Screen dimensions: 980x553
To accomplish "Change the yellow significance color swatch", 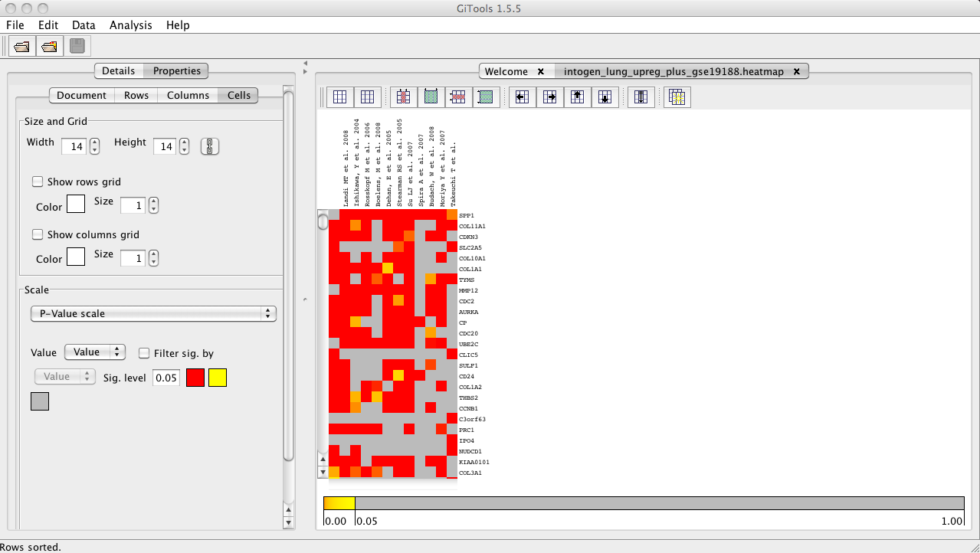I will click(218, 378).
